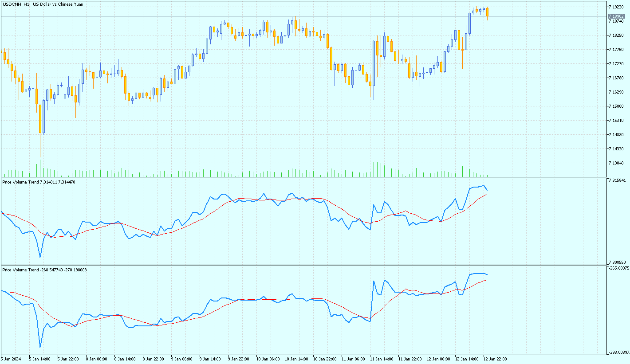The image size is (630, 364).
Task: Click the 8 Jan 22:00 time label
Action: pos(154,359)
